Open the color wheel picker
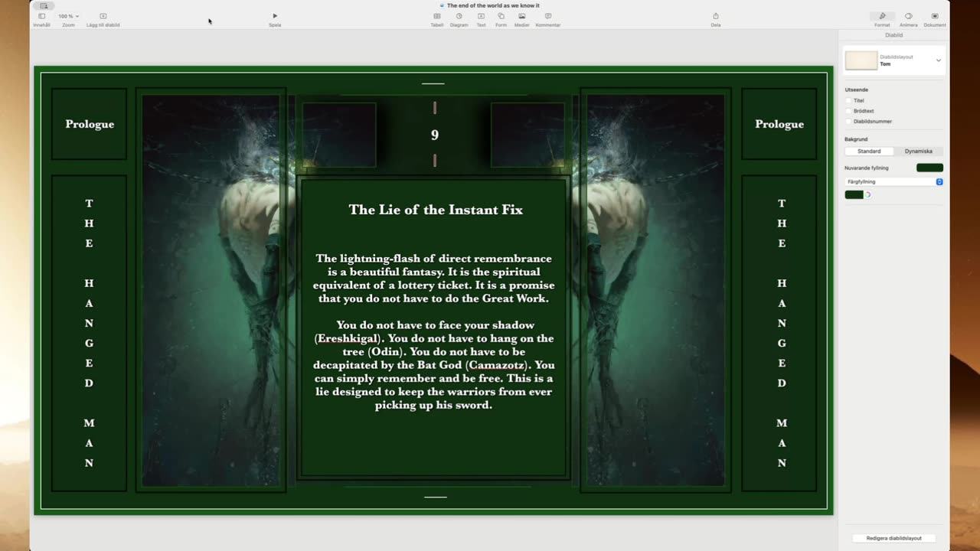The width and height of the screenshot is (980, 551). [867, 195]
